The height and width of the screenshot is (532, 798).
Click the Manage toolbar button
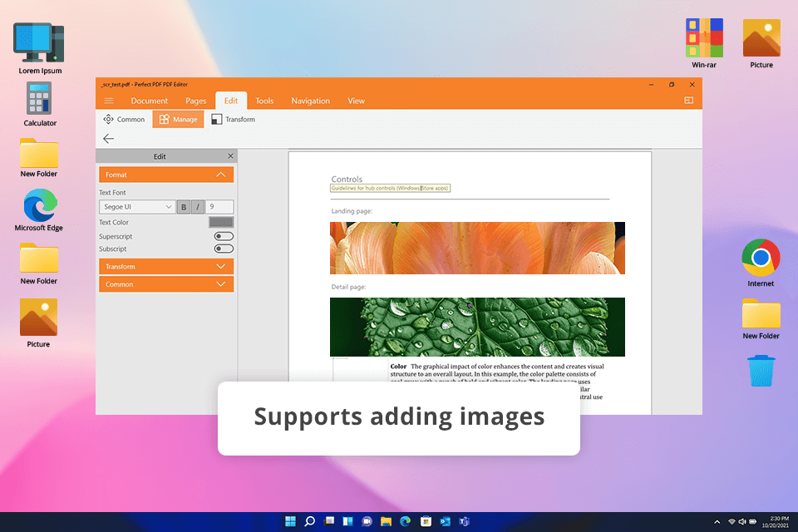pos(178,119)
